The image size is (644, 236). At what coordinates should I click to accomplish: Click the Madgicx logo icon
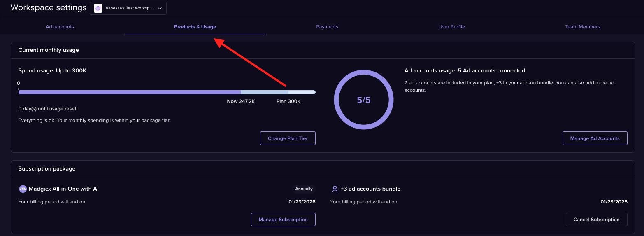(23, 189)
